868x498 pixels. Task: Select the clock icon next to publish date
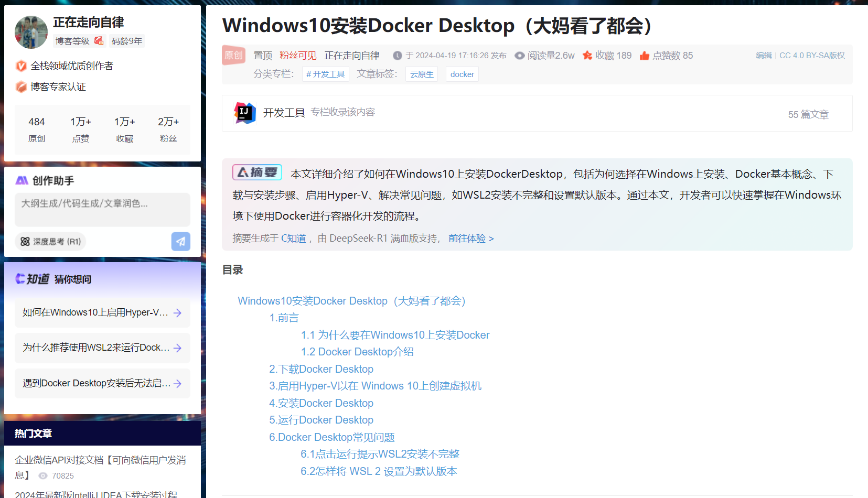398,56
